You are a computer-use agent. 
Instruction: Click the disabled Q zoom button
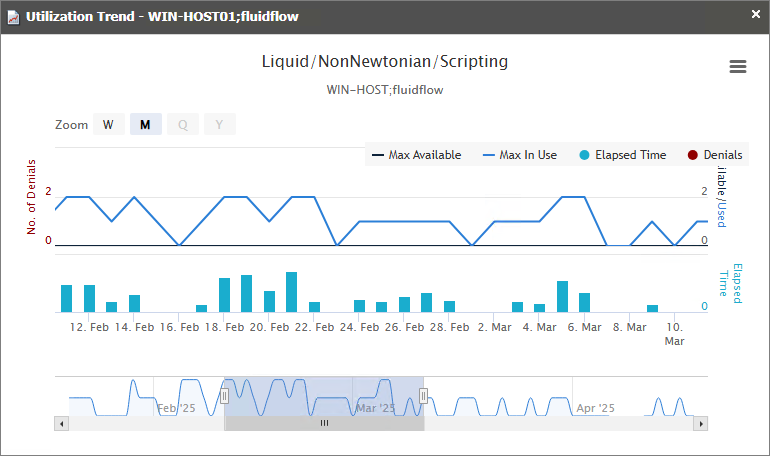pyautogui.click(x=183, y=124)
